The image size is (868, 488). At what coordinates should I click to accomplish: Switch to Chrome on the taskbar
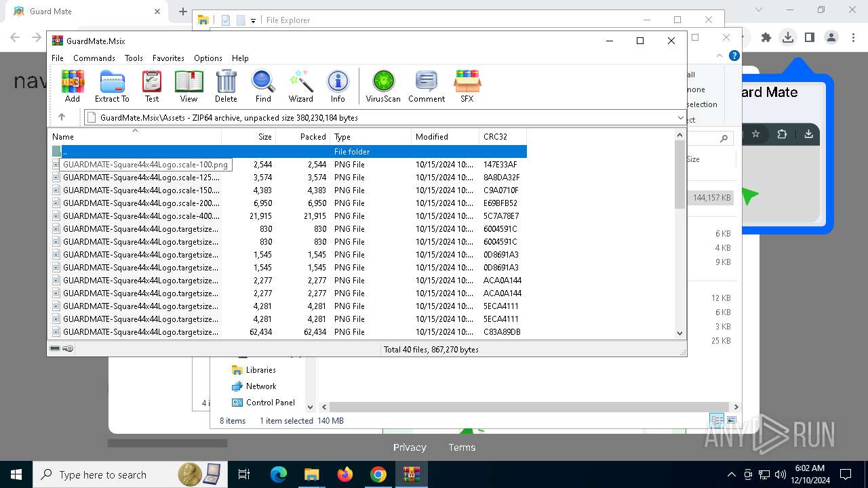tap(378, 474)
